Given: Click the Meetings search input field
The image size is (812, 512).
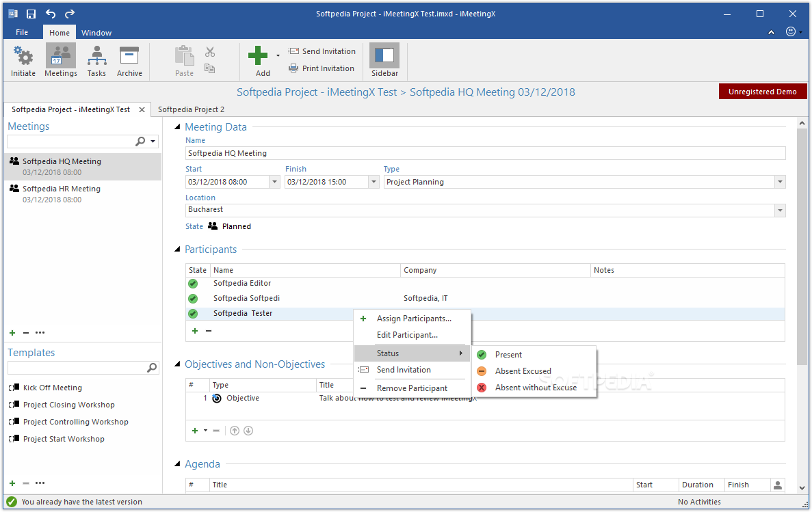Looking at the screenshot, I should [x=70, y=142].
